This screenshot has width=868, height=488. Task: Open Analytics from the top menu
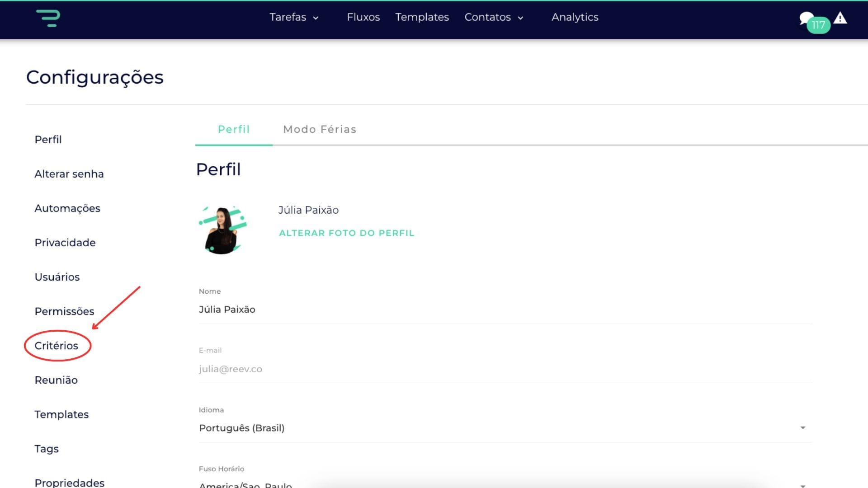[575, 17]
